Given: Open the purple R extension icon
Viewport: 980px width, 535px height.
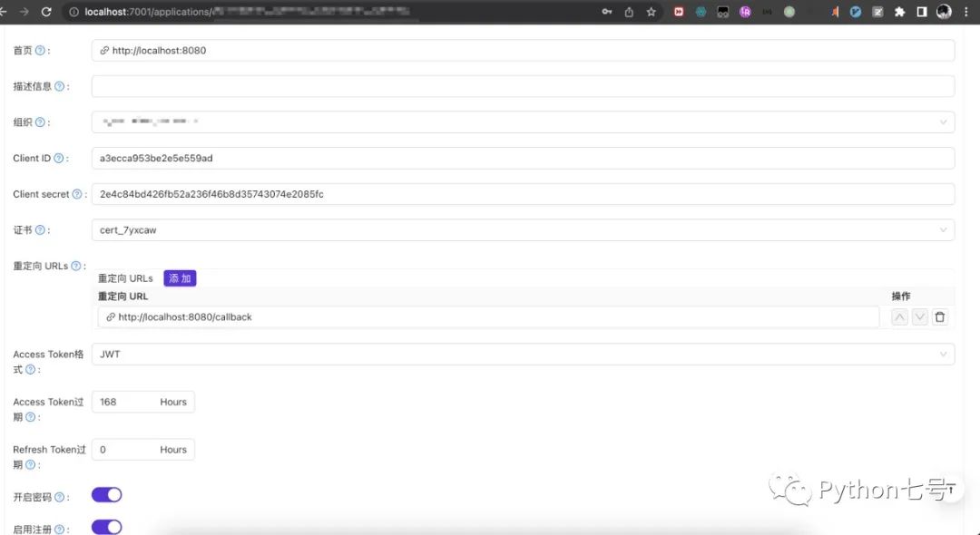Looking at the screenshot, I should click(x=745, y=12).
